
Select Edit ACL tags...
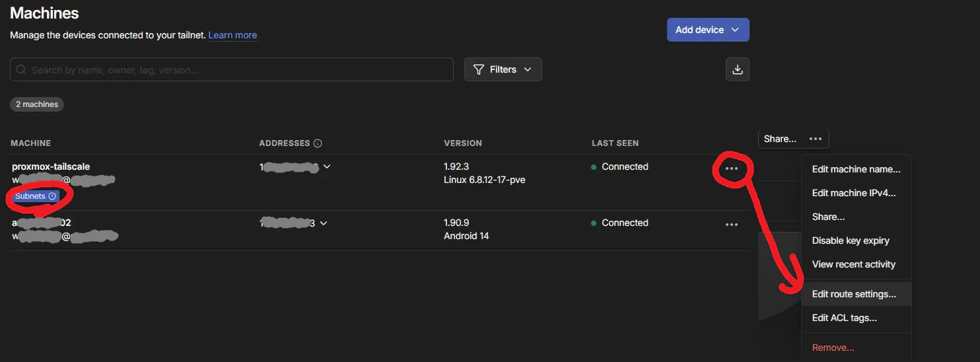pyautogui.click(x=856, y=318)
